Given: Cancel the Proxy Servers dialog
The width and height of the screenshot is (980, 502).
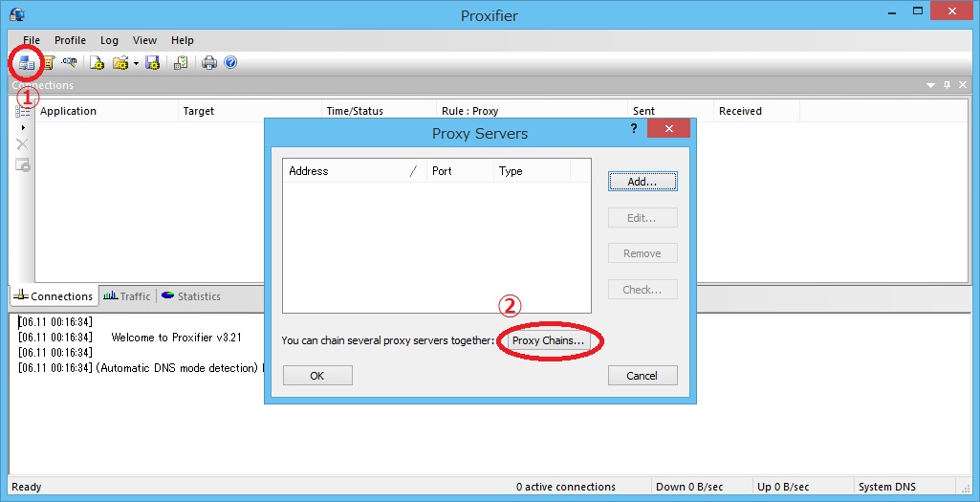Looking at the screenshot, I should coord(642,376).
